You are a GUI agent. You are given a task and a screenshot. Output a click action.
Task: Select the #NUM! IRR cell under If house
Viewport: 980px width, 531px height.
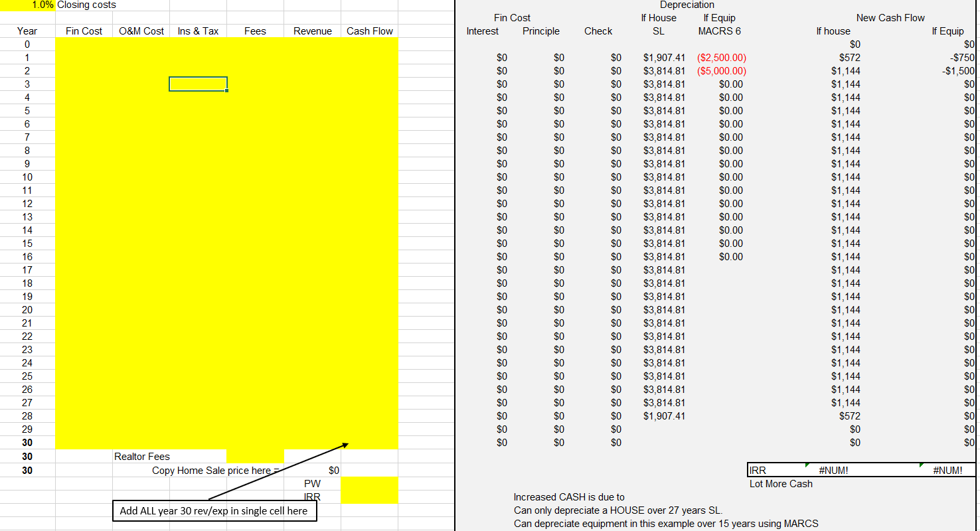(833, 470)
